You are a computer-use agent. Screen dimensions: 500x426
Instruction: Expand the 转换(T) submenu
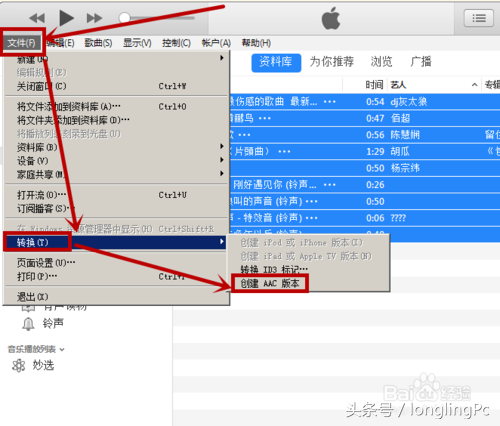[x=116, y=242]
